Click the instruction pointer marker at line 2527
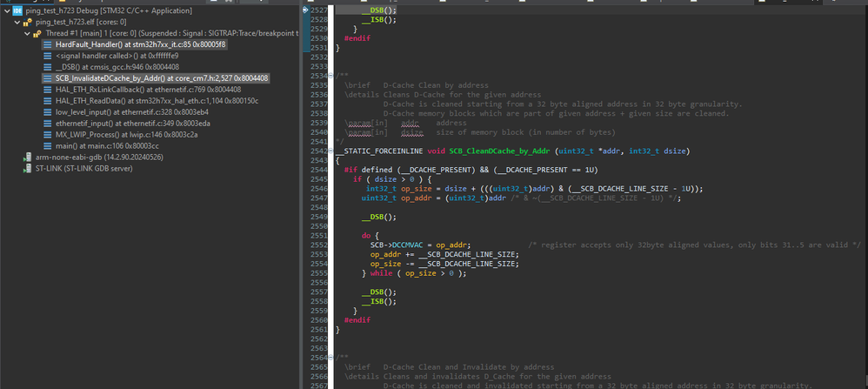 tap(304, 10)
